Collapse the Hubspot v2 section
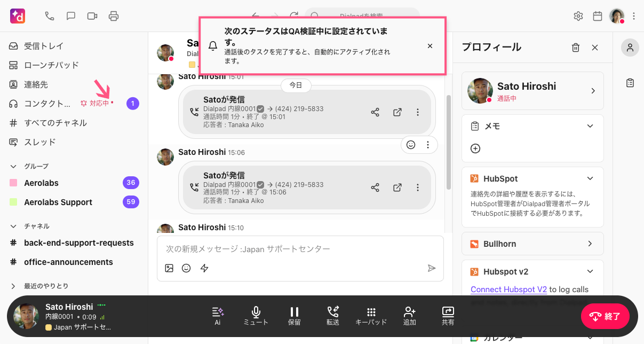Viewport: 644px width, 344px height. pos(590,271)
